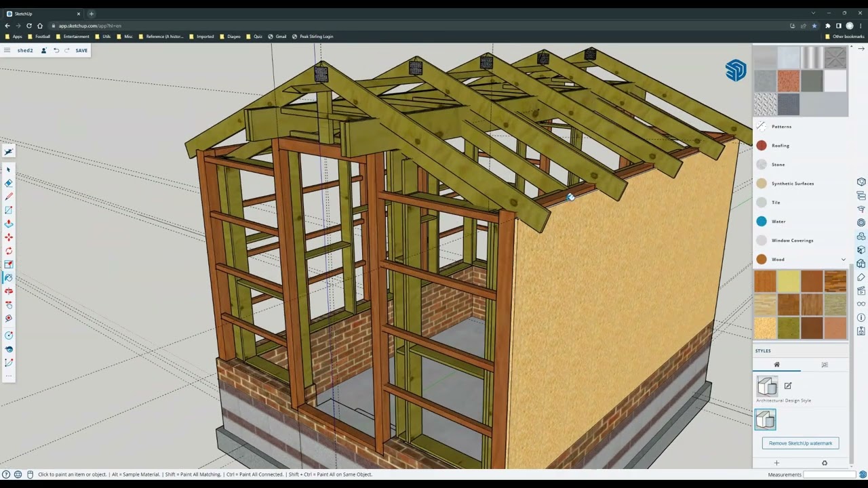
Task: Pick the diamond plate metal swatch
Action: pyautogui.click(x=766, y=104)
